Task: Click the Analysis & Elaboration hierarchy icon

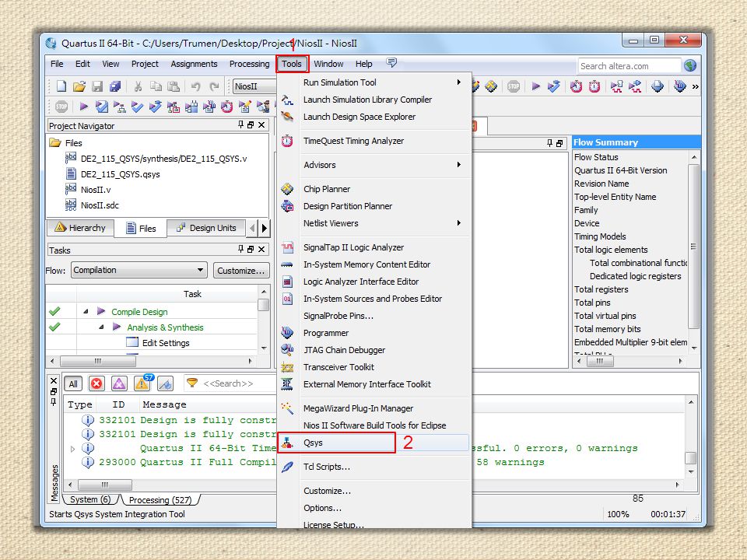Action: [x=120, y=107]
